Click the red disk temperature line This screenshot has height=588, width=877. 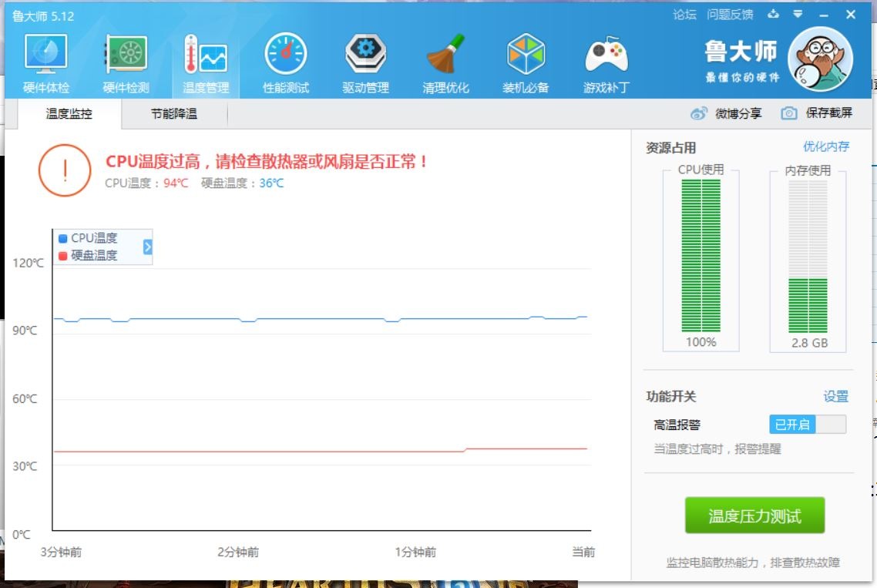coord(320,450)
